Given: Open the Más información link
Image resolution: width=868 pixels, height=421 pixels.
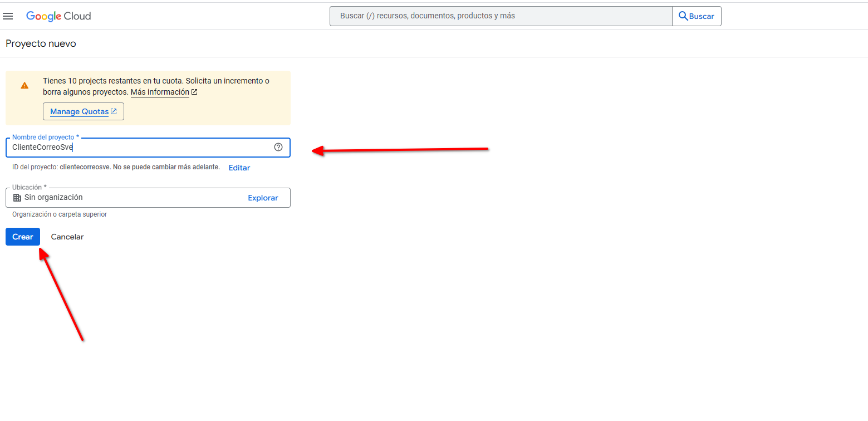Looking at the screenshot, I should point(160,92).
